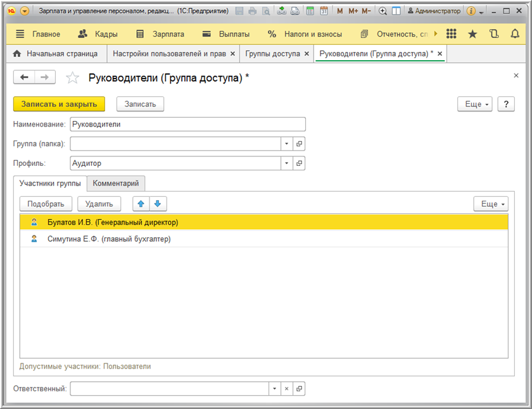Add this form to favorites with the star outline
Screen dimensions: 532x409
pos(73,78)
